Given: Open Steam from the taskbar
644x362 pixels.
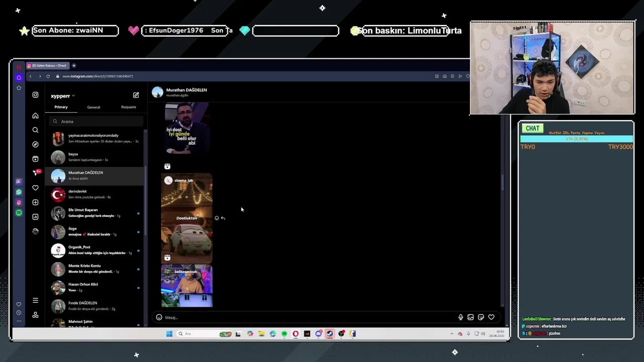Looking at the screenshot, I should 330,334.
